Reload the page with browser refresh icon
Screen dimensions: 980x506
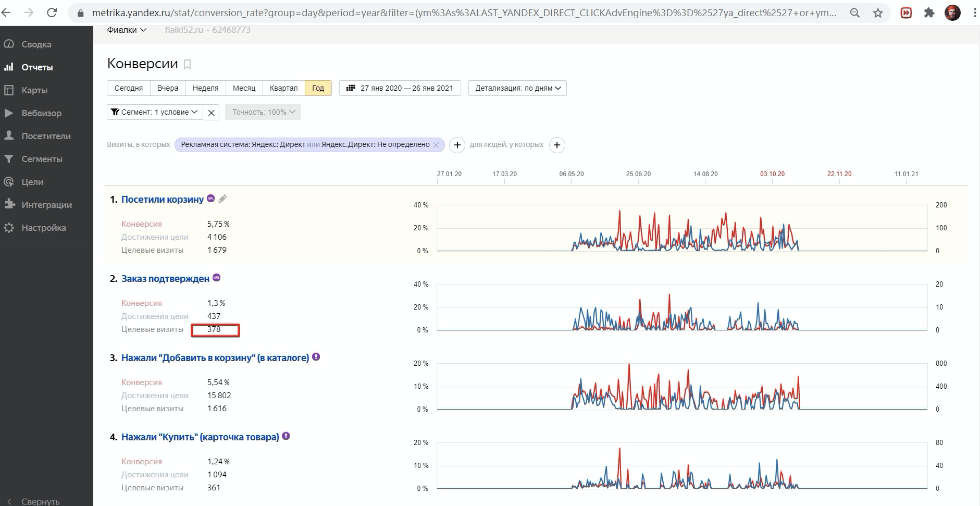point(52,13)
